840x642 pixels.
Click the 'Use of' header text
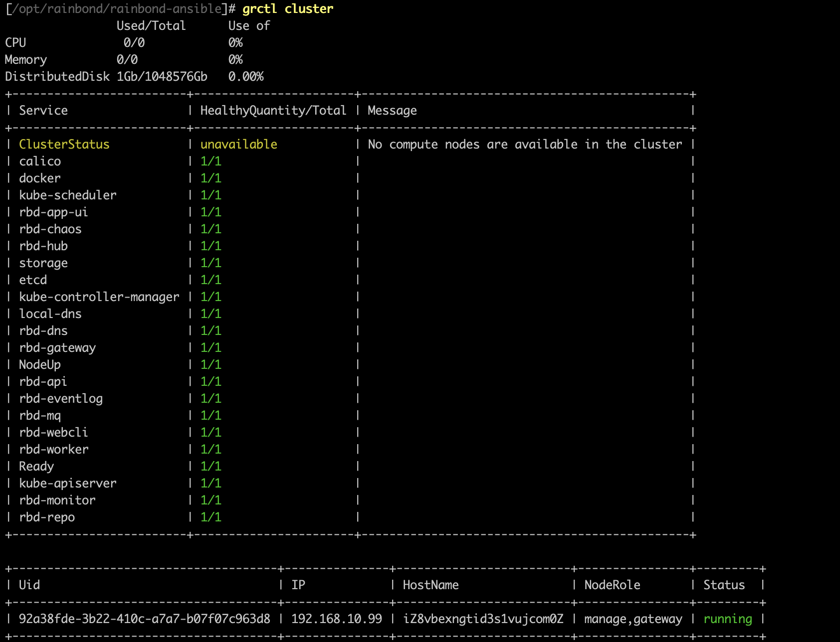pyautogui.click(x=249, y=26)
